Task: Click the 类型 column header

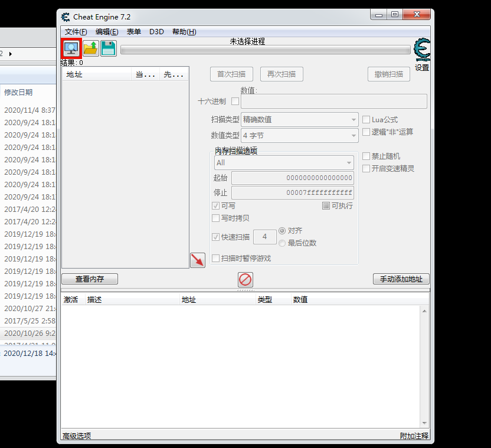Action: coord(273,299)
